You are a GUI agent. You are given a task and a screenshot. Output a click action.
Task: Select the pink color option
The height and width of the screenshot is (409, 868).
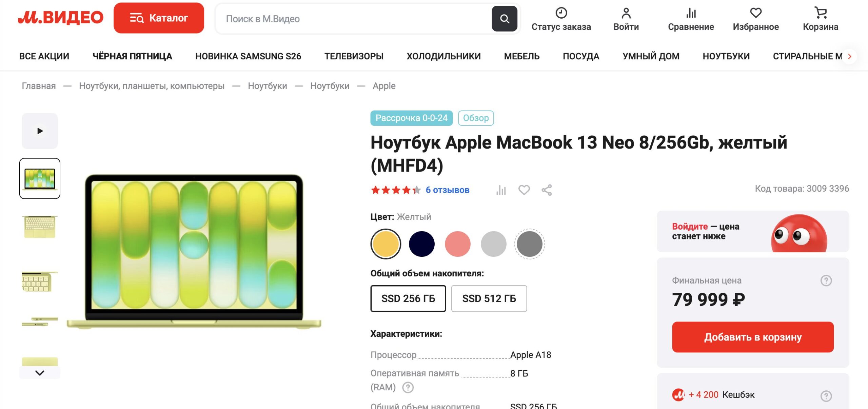[x=457, y=244]
